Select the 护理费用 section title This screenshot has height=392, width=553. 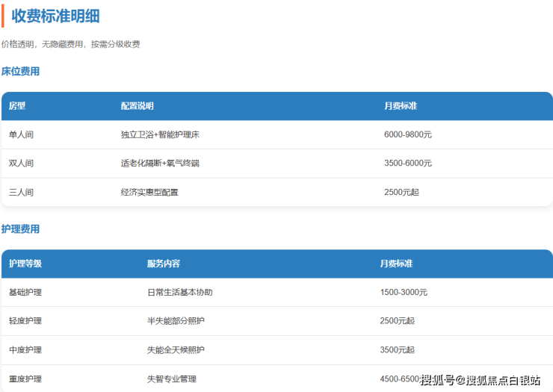pyautogui.click(x=21, y=229)
